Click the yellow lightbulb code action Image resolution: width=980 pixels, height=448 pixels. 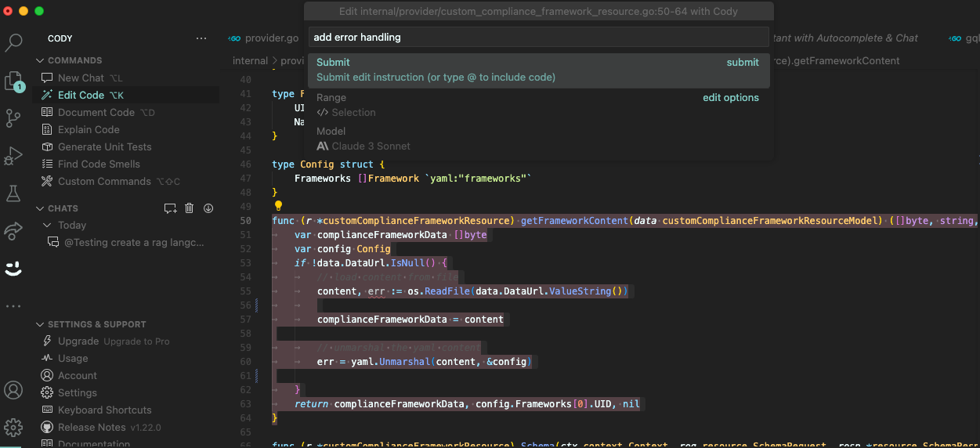click(x=277, y=207)
